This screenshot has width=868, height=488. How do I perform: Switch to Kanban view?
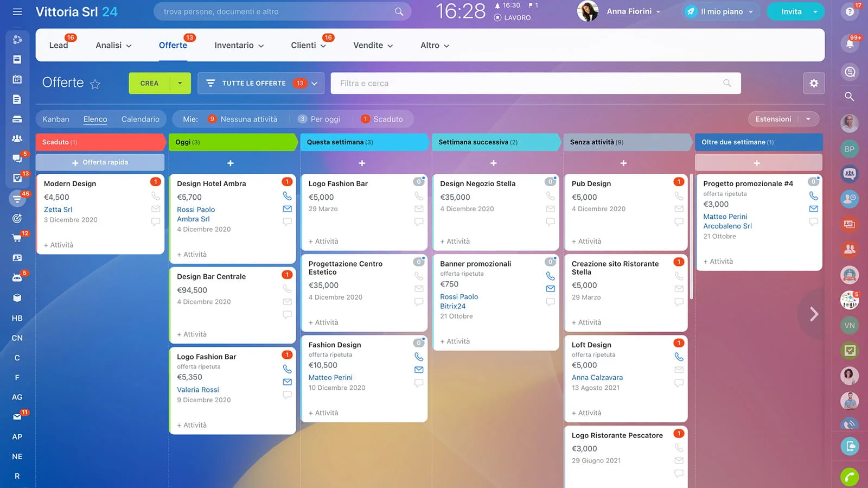[56, 119]
